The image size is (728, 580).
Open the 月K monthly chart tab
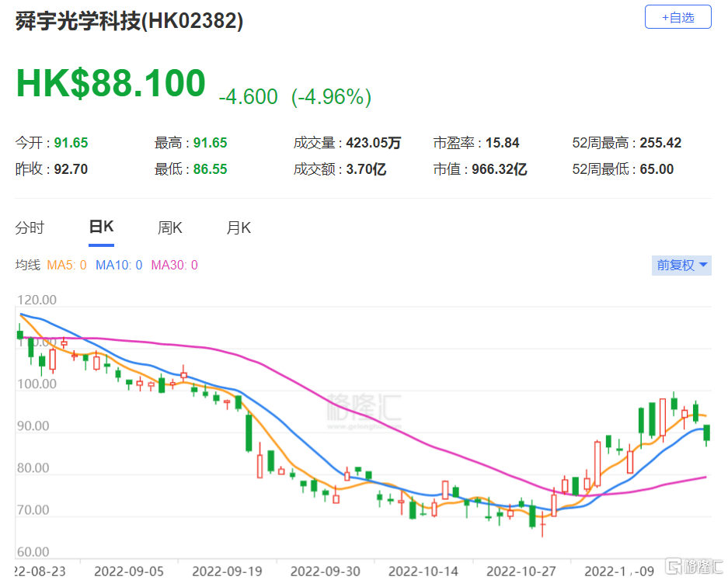[x=239, y=227]
